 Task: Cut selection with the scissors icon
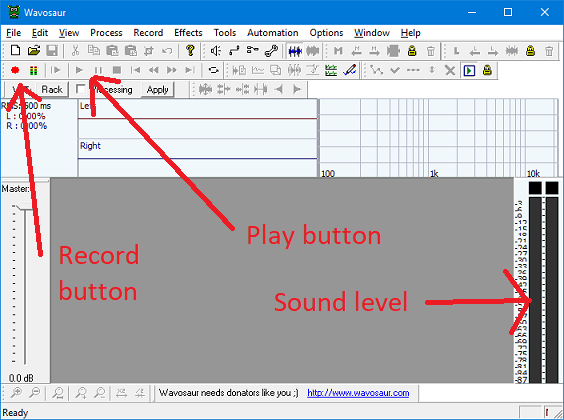(75, 51)
